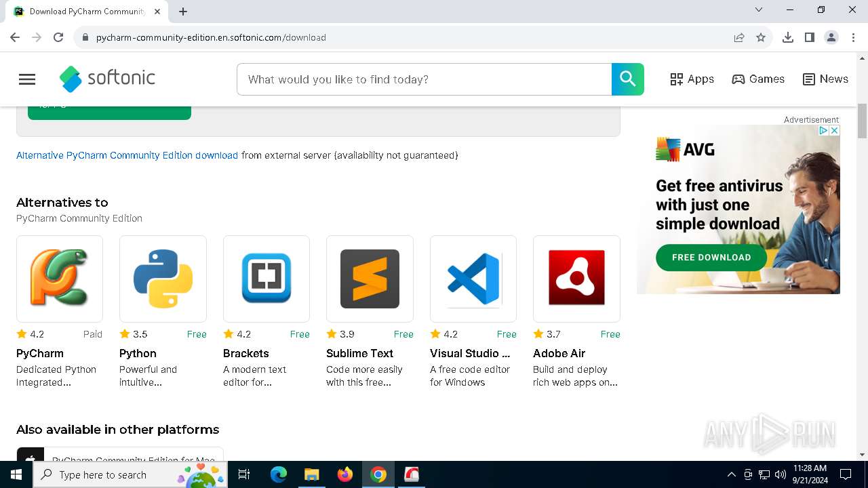The image size is (868, 488).
Task: View site information lock icon
Action: click(x=85, y=37)
